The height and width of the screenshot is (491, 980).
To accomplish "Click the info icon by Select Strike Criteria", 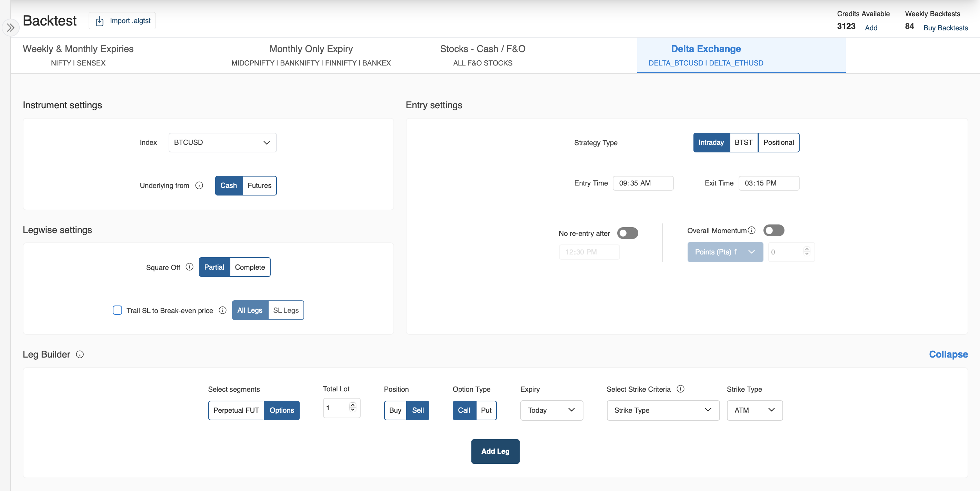I will [x=681, y=389].
